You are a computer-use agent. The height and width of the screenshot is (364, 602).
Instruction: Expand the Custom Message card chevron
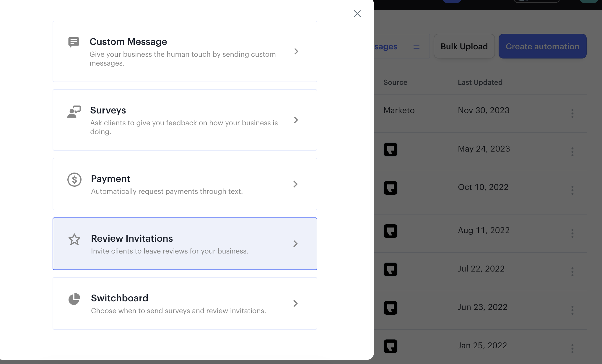[296, 51]
